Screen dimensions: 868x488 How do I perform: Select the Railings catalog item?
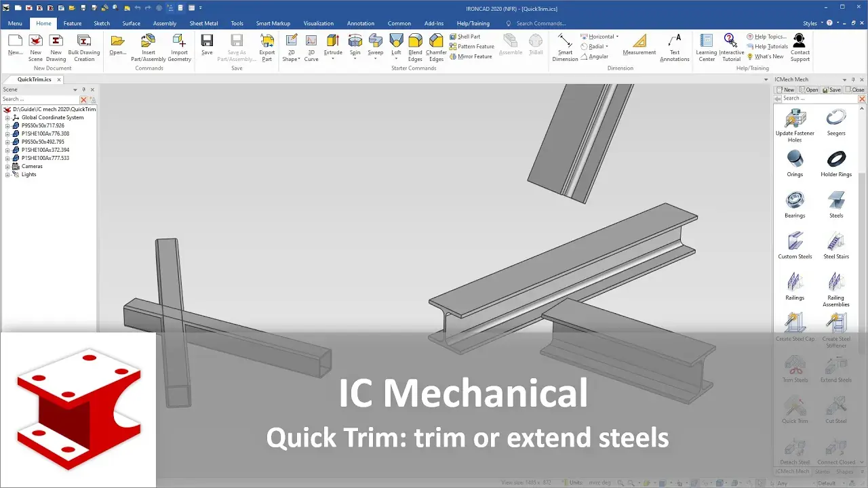click(795, 287)
